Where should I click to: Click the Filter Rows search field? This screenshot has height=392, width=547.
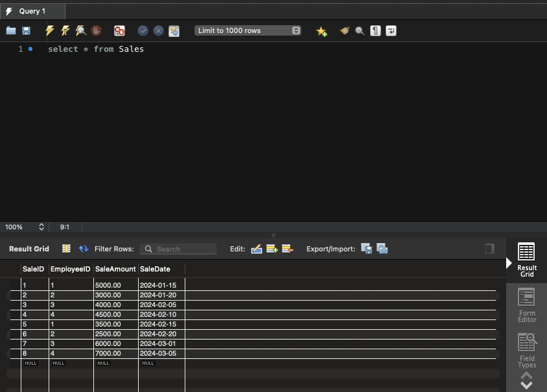pos(178,249)
